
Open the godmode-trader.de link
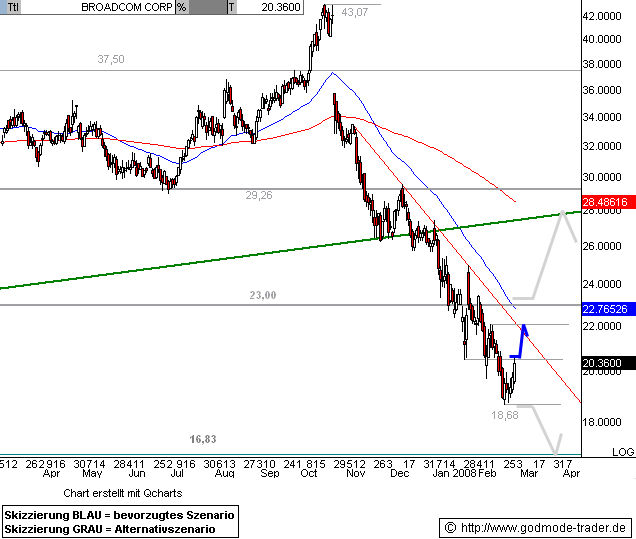(x=543, y=528)
